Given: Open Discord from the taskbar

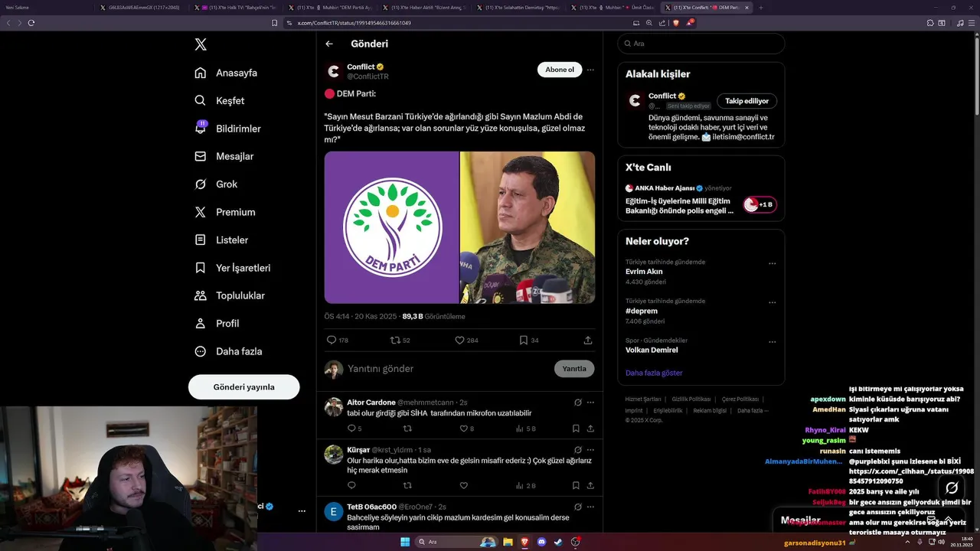Looking at the screenshot, I should click(x=541, y=542).
